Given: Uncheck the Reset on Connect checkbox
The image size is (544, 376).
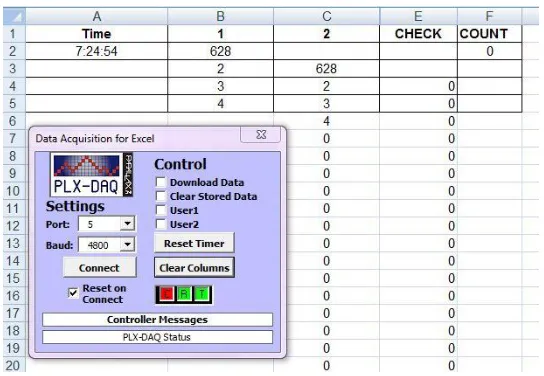Looking at the screenshot, I should 73,293.
